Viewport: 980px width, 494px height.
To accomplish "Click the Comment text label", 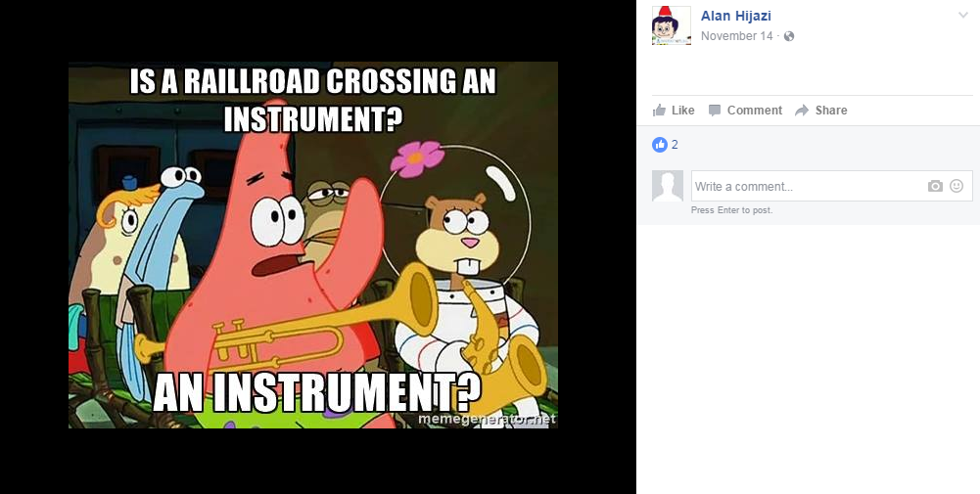I will pyautogui.click(x=755, y=111).
